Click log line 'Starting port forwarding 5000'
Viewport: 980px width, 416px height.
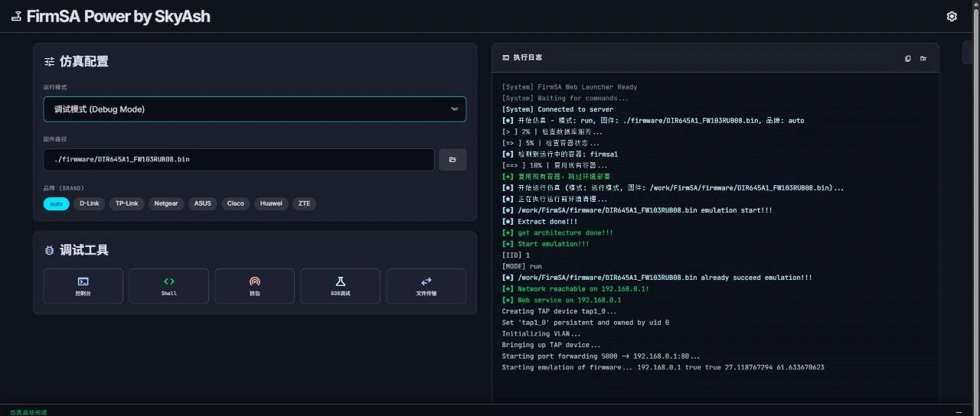(601, 356)
